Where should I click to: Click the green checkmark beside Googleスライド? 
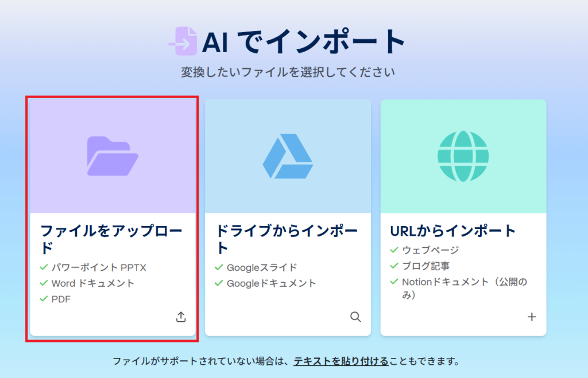[x=219, y=267]
